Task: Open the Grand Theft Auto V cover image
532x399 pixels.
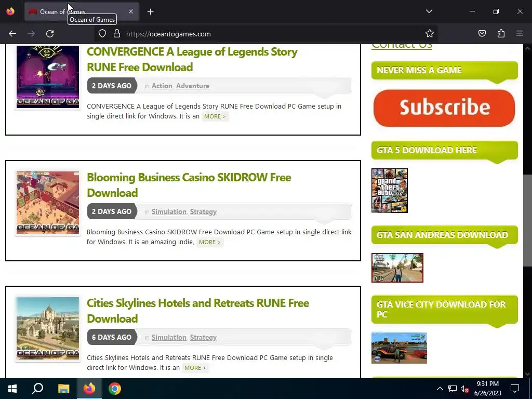Action: pyautogui.click(x=390, y=191)
